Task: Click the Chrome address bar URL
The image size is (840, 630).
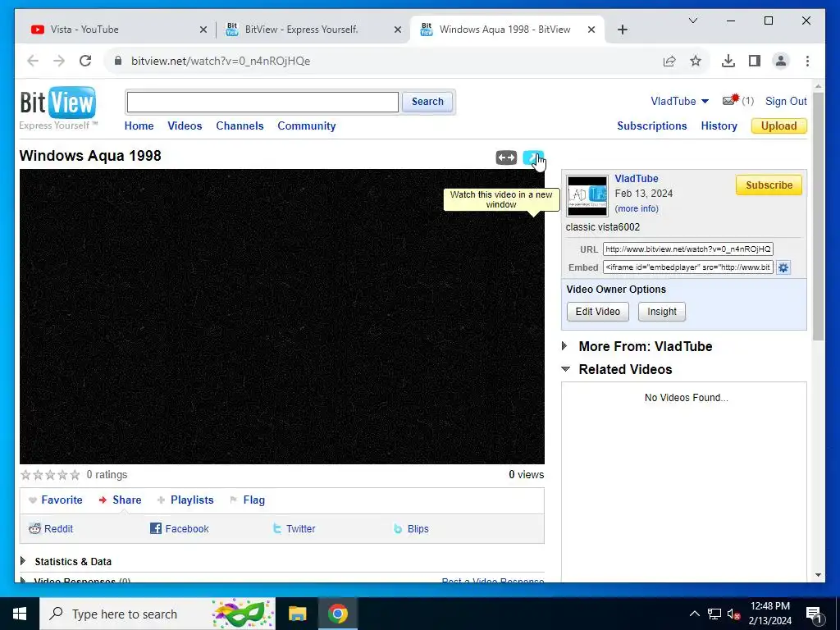Action: click(x=221, y=61)
